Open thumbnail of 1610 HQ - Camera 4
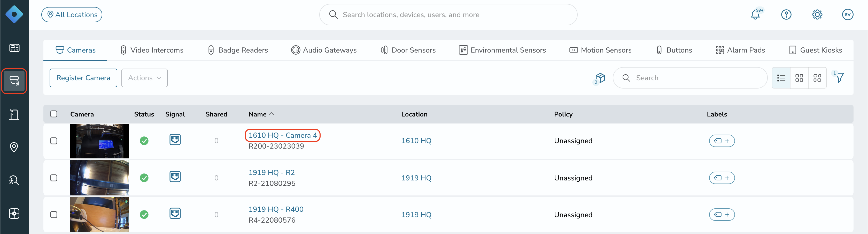The height and width of the screenshot is (234, 868). point(99,141)
